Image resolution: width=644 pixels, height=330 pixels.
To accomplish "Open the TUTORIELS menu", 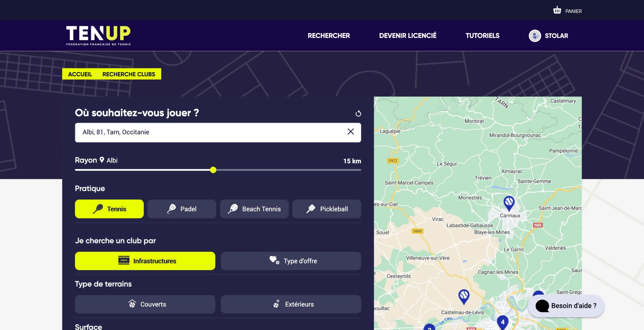I will pos(482,36).
